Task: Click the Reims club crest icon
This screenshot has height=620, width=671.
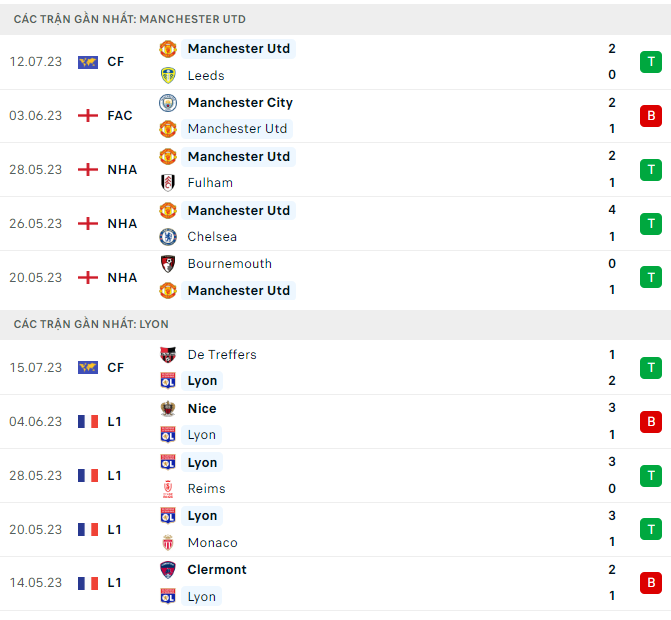Action: click(x=168, y=489)
